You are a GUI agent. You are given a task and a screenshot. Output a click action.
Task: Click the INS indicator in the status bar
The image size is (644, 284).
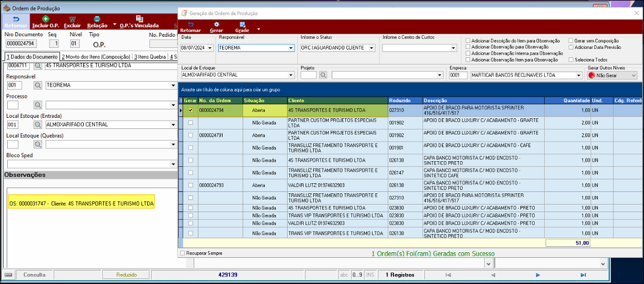369,275
